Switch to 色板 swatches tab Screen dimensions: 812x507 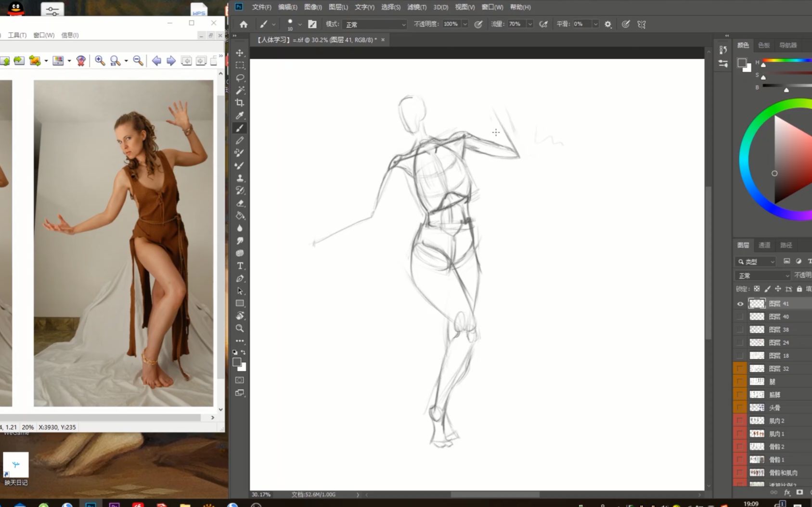click(764, 45)
